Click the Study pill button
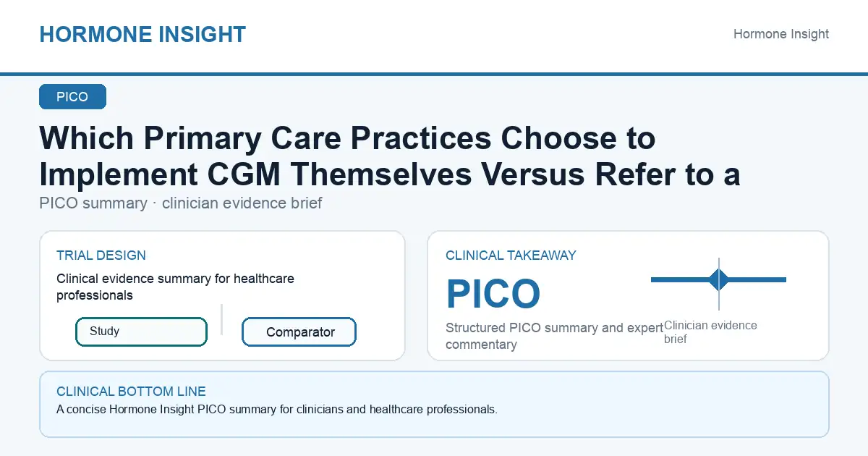Image resolution: width=868 pixels, height=456 pixels. (141, 332)
